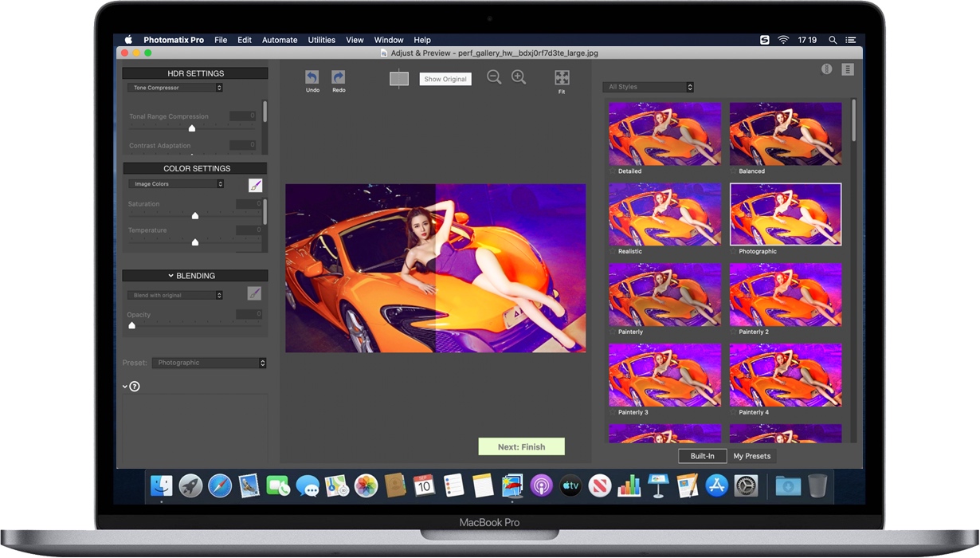The height and width of the screenshot is (558, 980).
Task: Select the brush icon beside Image Colors
Action: tap(255, 184)
